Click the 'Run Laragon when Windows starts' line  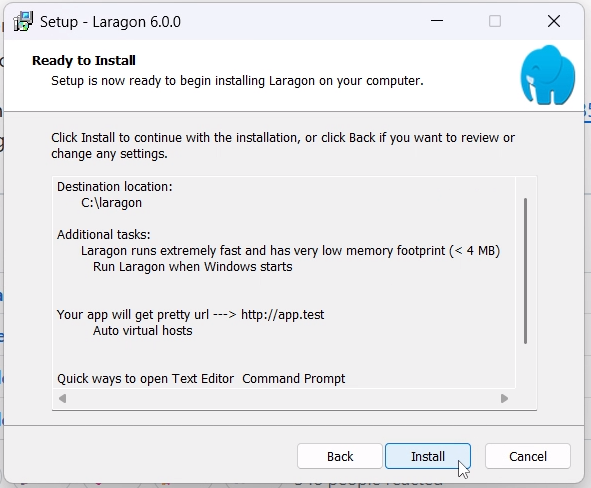(x=193, y=267)
